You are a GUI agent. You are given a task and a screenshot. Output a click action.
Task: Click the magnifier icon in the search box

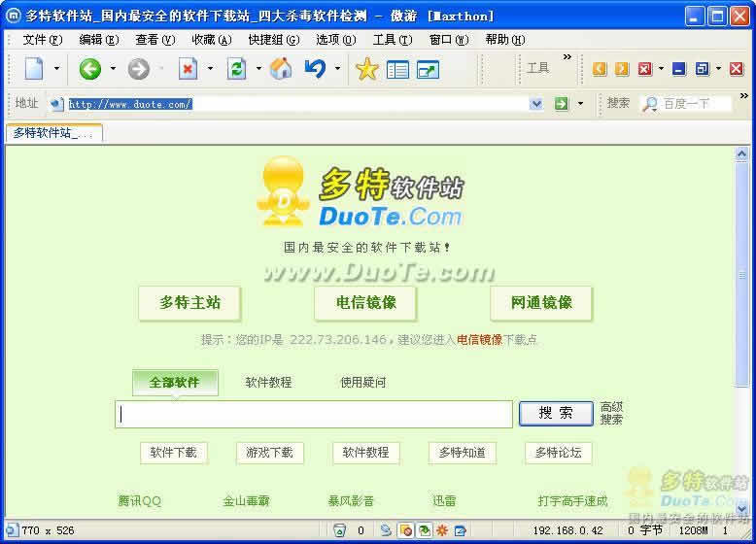tap(650, 104)
